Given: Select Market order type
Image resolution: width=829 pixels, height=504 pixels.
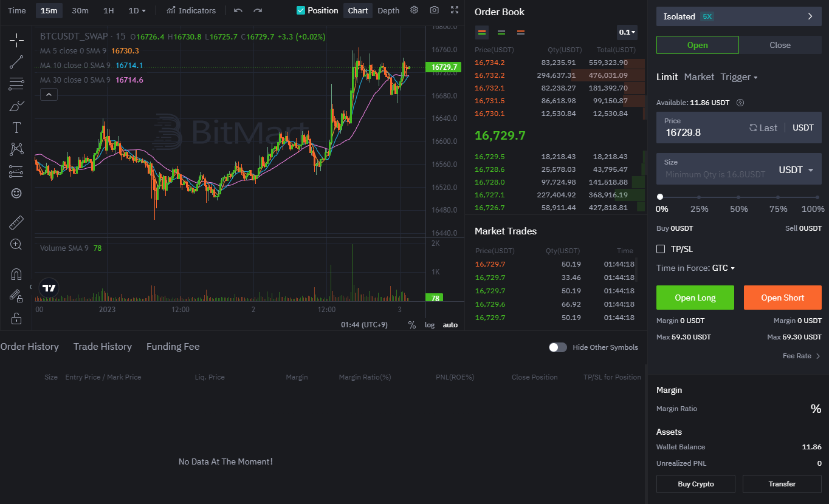Looking at the screenshot, I should tap(699, 77).
